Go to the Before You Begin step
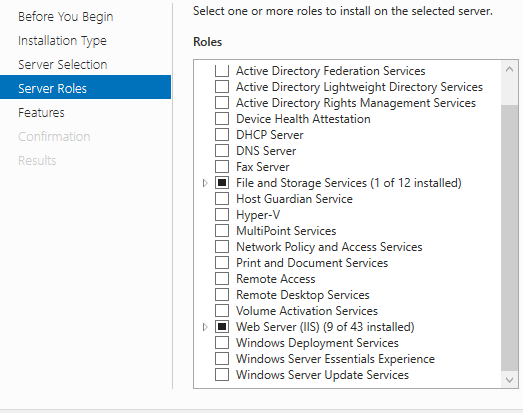The width and height of the screenshot is (523, 413). pyautogui.click(x=66, y=17)
